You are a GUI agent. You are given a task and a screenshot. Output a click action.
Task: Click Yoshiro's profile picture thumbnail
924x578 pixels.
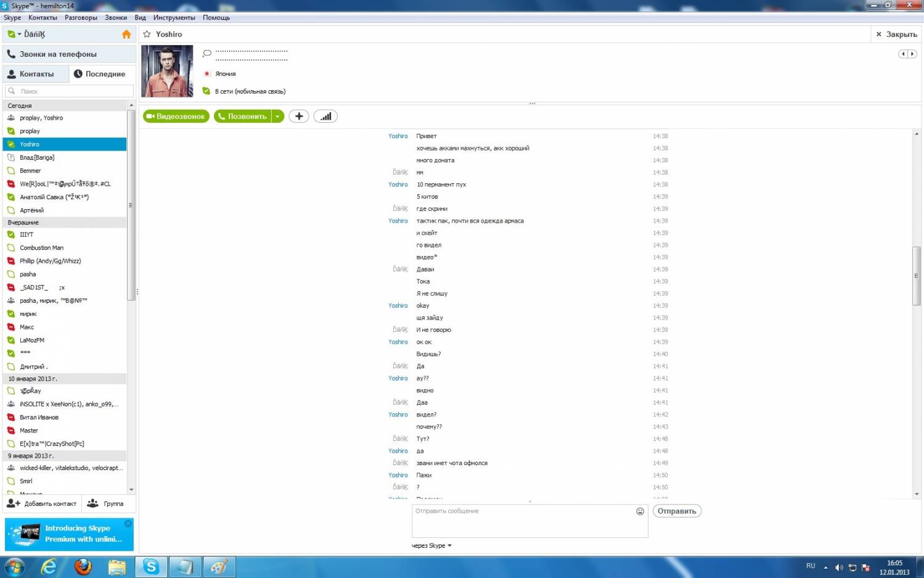[x=167, y=71]
